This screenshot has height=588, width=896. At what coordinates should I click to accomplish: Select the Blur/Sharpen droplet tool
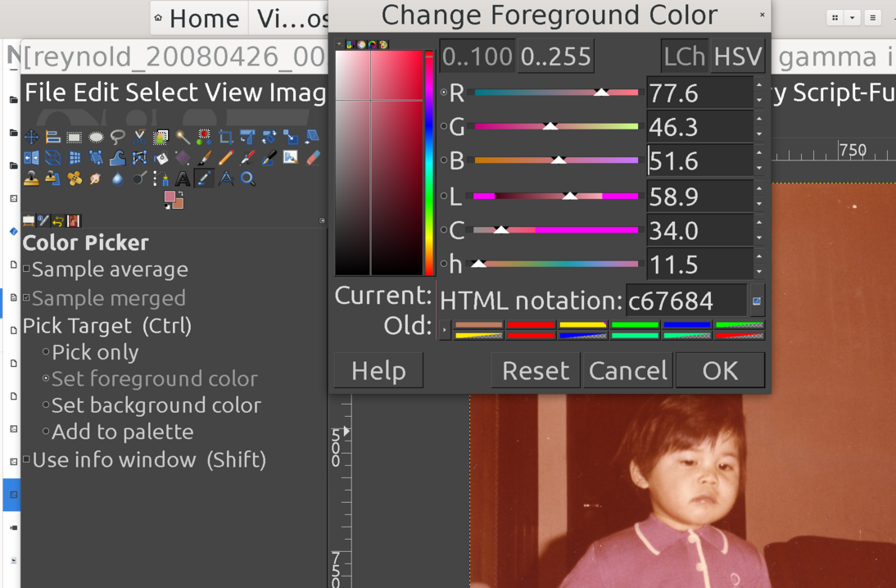point(118,178)
